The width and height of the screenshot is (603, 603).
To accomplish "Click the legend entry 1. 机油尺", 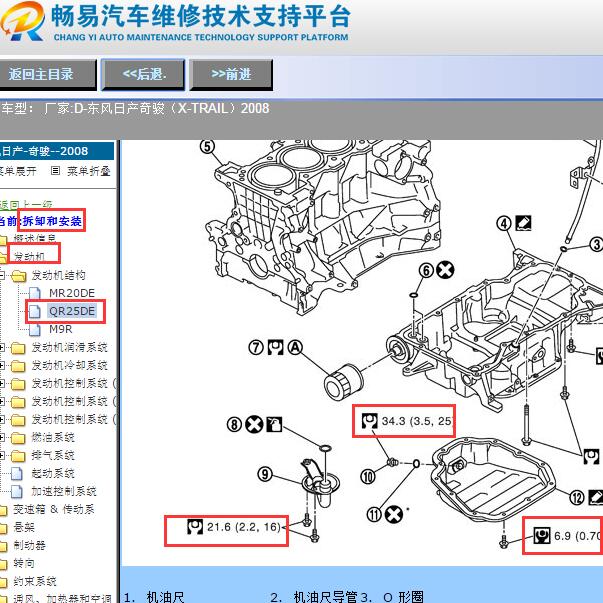I will click(x=155, y=597).
